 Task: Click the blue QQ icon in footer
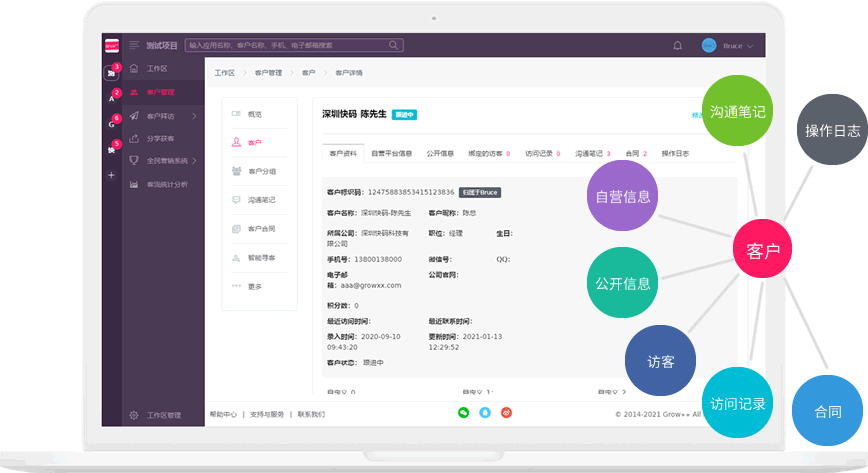pyautogui.click(x=485, y=412)
